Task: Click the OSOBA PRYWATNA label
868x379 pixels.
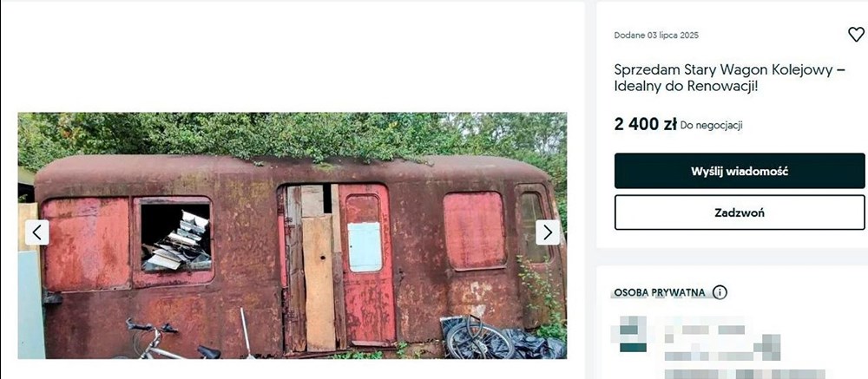Action: 660,292
